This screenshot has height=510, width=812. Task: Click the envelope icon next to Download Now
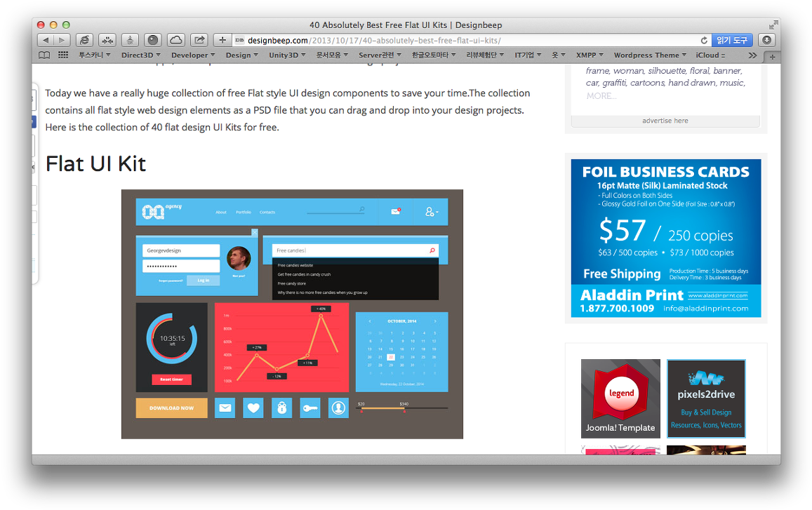pyautogui.click(x=225, y=408)
